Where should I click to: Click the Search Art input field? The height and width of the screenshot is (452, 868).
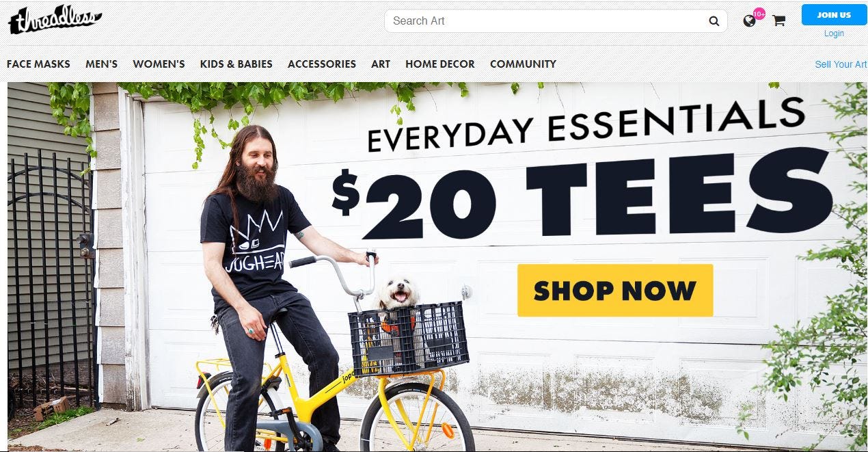[x=547, y=21]
